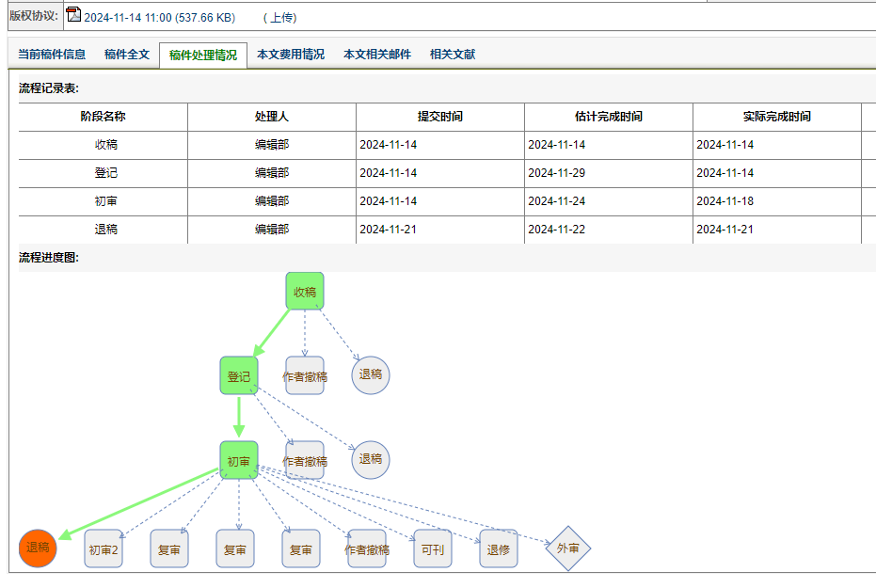
Task: Click the 可刊 flowchart node
Action: [x=433, y=549]
